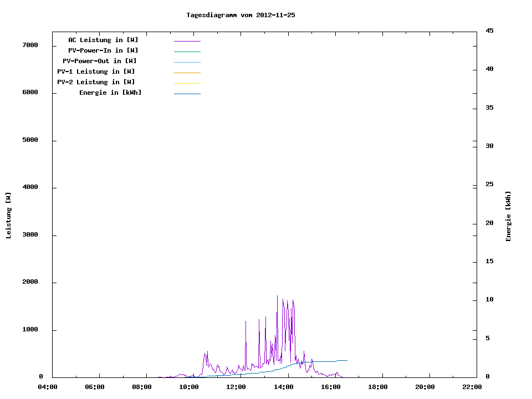Screen dimensions: 532x399
Task: Click the blue PV-Power-Out legend line
Action: (187, 62)
